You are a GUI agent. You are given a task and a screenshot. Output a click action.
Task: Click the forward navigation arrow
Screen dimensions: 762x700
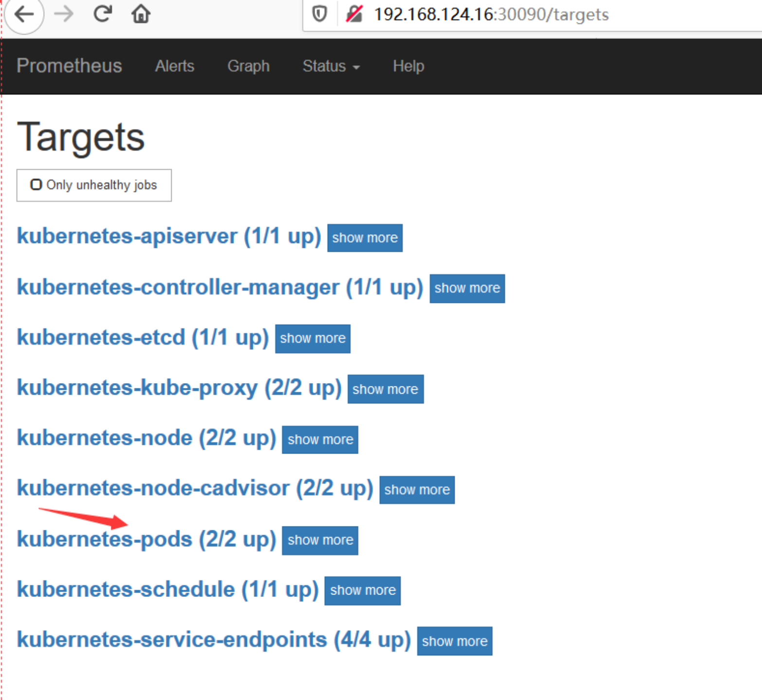(x=63, y=15)
